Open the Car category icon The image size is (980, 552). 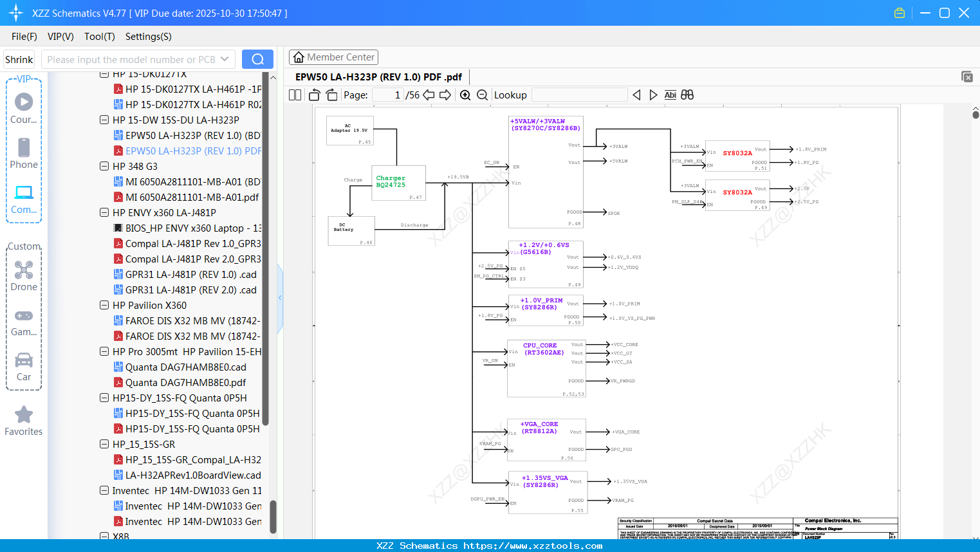click(24, 367)
